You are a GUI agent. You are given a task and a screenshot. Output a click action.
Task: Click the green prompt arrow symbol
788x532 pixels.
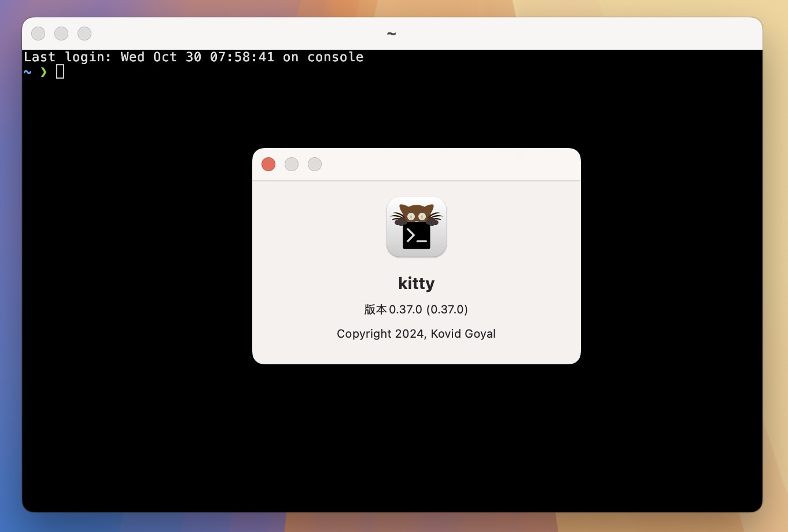44,72
